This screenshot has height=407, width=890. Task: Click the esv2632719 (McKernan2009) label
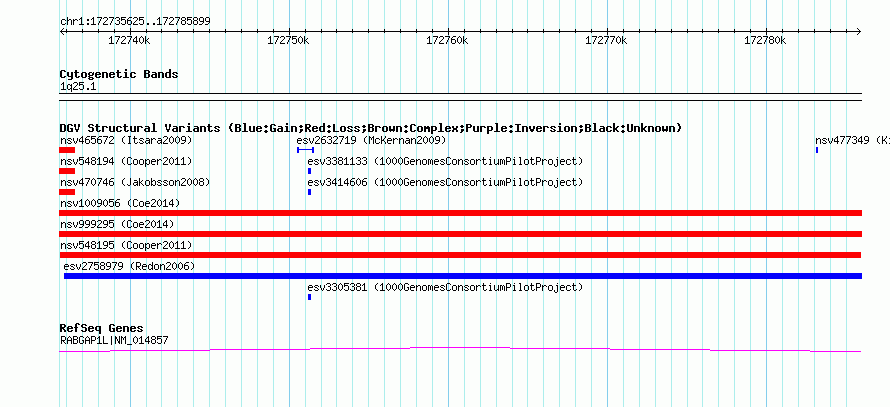[371, 140]
